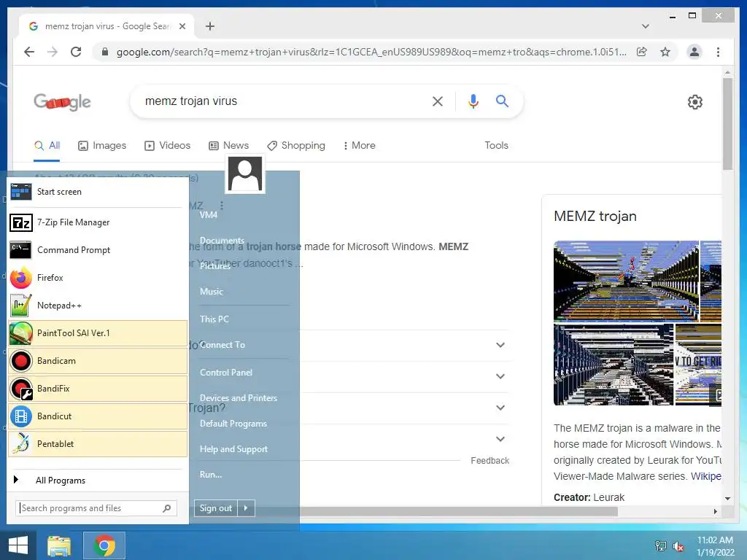Select the memz trojan virus browser tab
The image size is (747, 560).
click(x=107, y=26)
